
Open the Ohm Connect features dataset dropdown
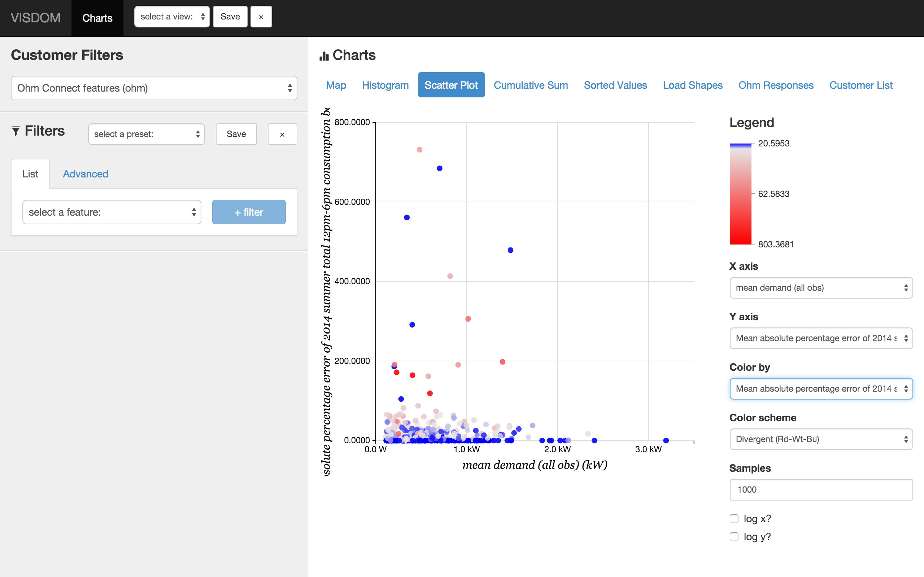(154, 88)
